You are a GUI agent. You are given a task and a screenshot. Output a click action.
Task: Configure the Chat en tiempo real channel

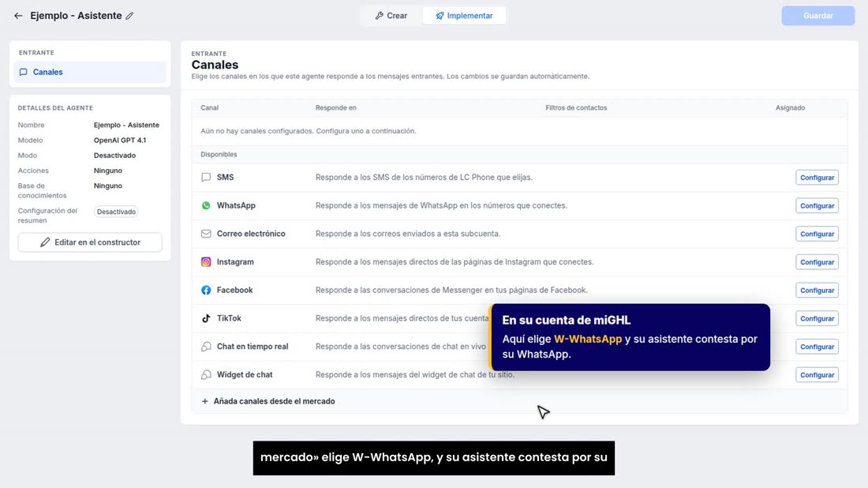817,347
